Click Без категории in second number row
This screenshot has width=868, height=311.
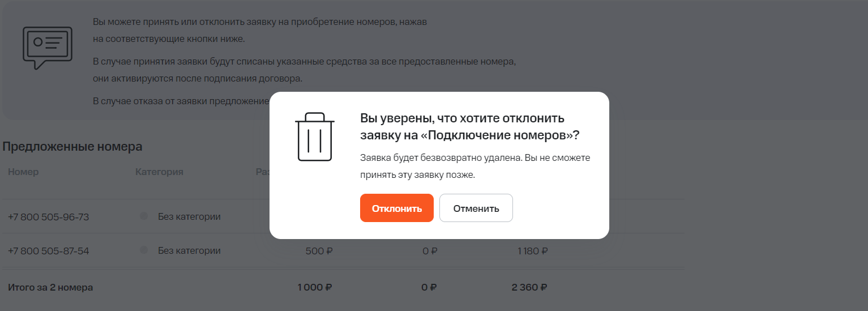pos(189,251)
